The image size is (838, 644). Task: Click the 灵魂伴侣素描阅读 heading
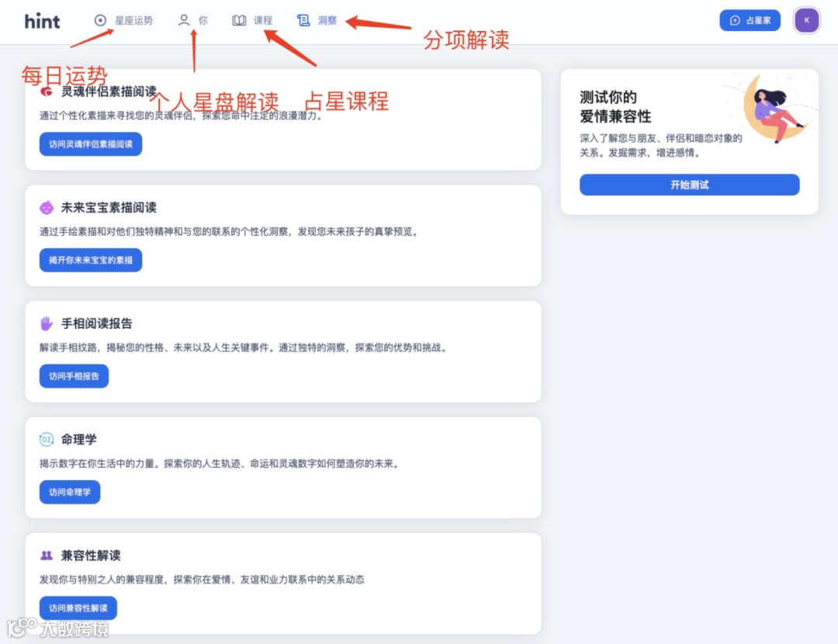[x=109, y=92]
